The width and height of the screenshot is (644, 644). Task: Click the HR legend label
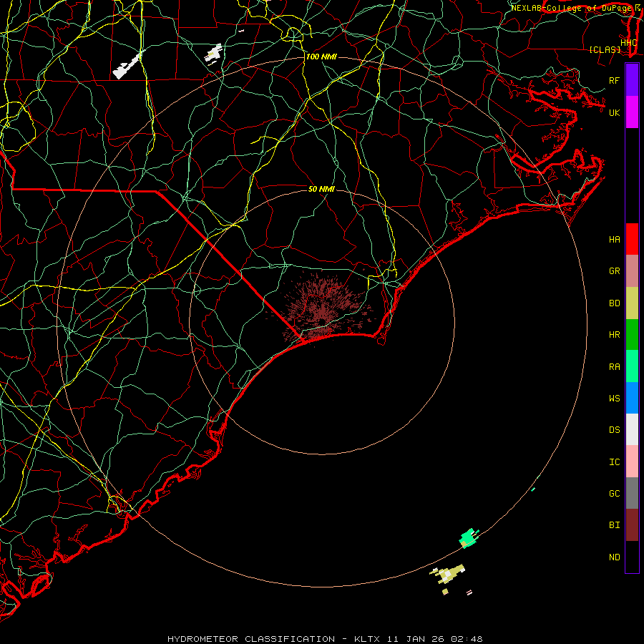tap(614, 335)
